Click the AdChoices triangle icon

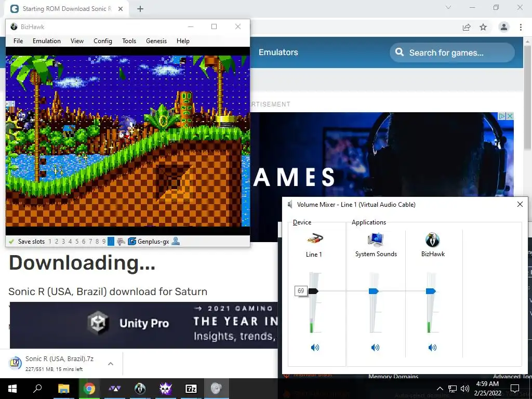(502, 116)
